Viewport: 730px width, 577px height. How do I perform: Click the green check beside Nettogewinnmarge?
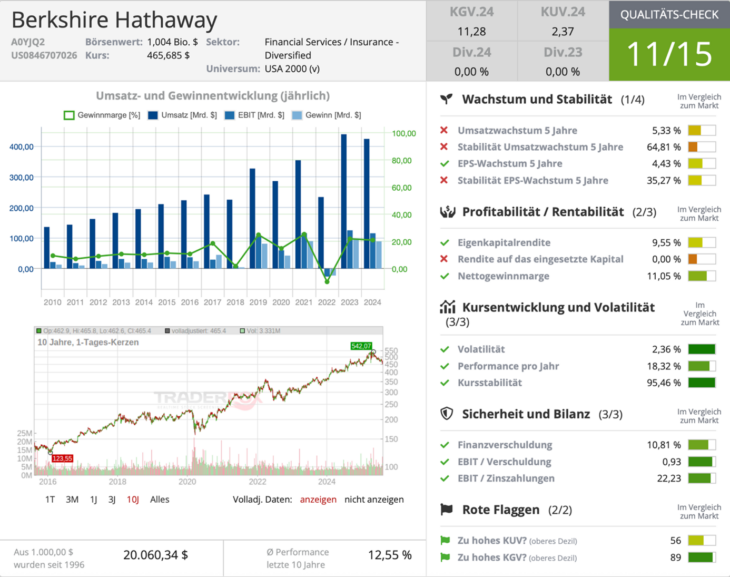[445, 276]
